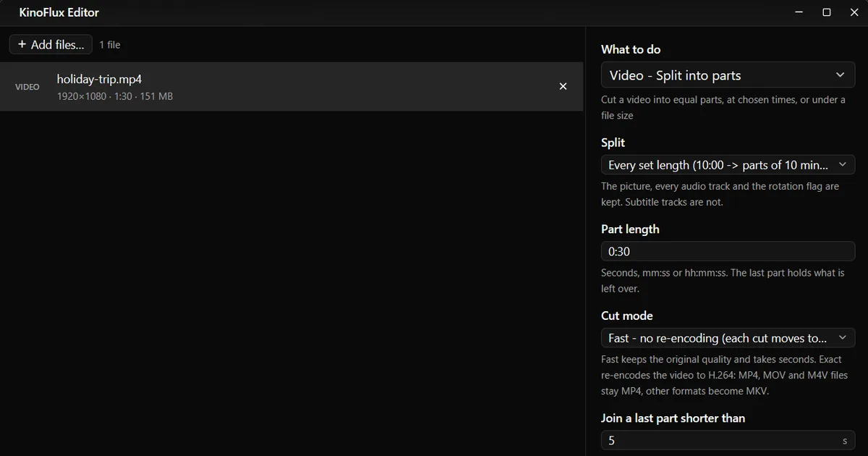Click the Cut mode heading
This screenshot has height=456, width=868.
pyautogui.click(x=627, y=316)
